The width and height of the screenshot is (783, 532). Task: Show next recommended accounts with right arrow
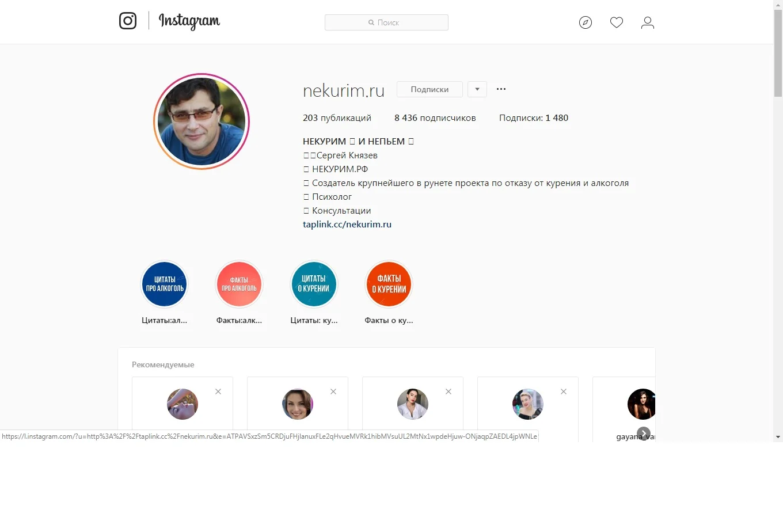pyautogui.click(x=644, y=434)
